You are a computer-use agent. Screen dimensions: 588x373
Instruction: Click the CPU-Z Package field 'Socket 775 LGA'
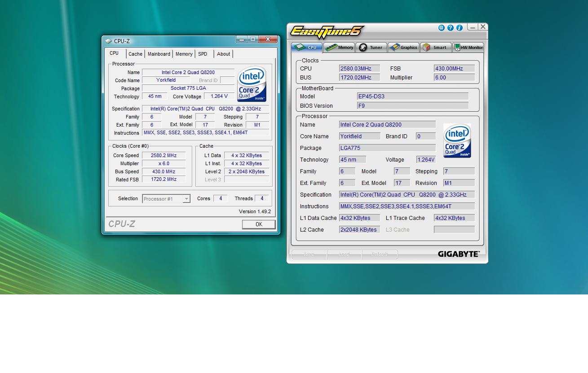tap(188, 88)
